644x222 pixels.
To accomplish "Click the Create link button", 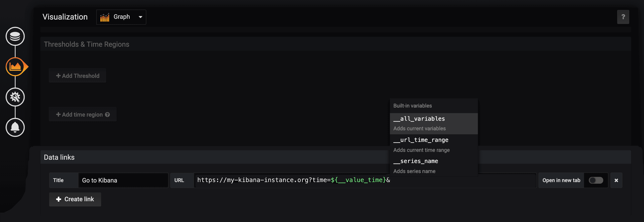I will click(x=75, y=199).
